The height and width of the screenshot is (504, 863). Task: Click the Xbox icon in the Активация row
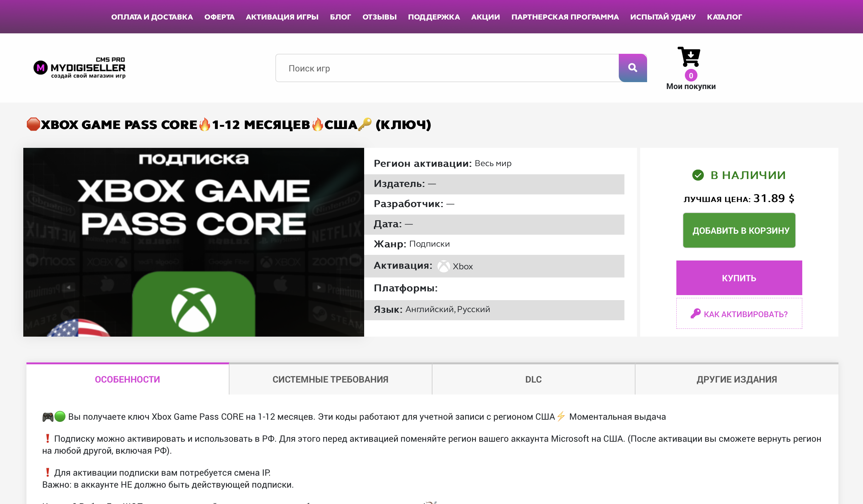pyautogui.click(x=443, y=266)
